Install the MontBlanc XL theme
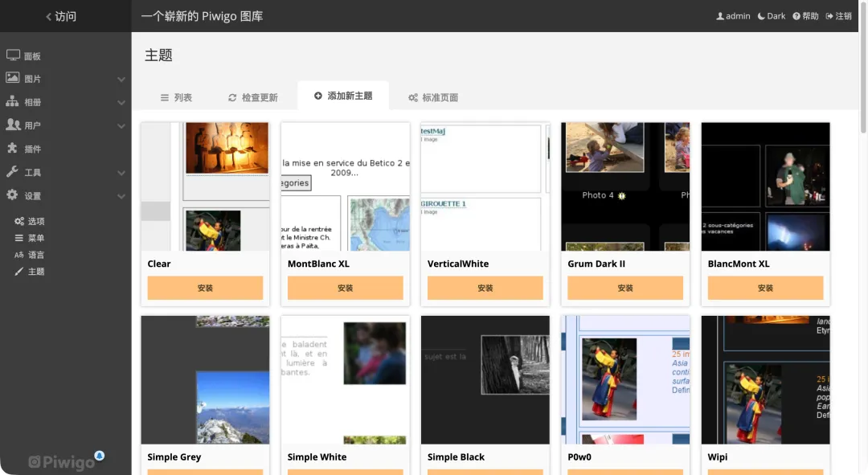 [x=345, y=288]
